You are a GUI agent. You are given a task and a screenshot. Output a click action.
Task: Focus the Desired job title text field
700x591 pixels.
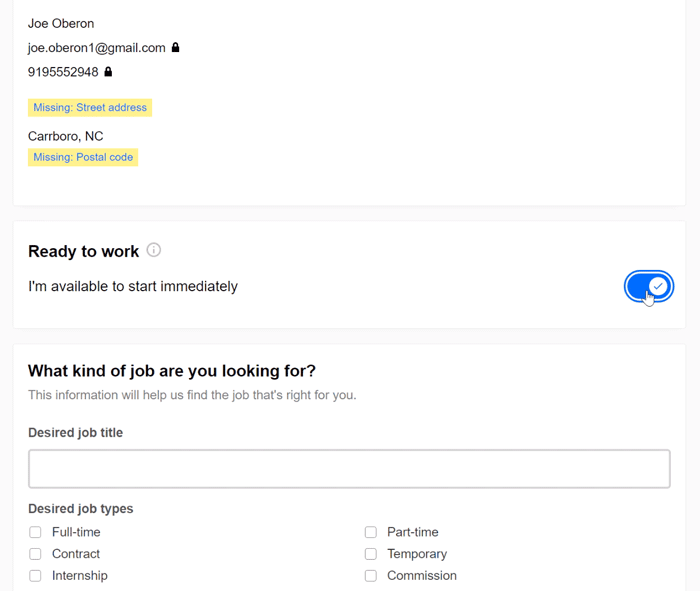click(x=349, y=469)
